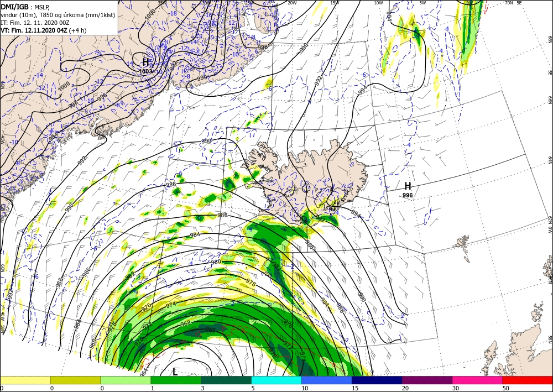Click the legend value 50
Screen dimensions: 553x392
point(505,388)
